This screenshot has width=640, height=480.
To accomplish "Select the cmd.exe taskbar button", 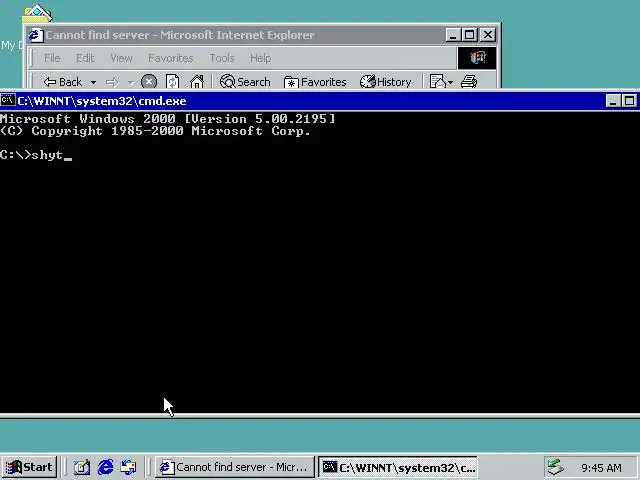I will pyautogui.click(x=398, y=467).
